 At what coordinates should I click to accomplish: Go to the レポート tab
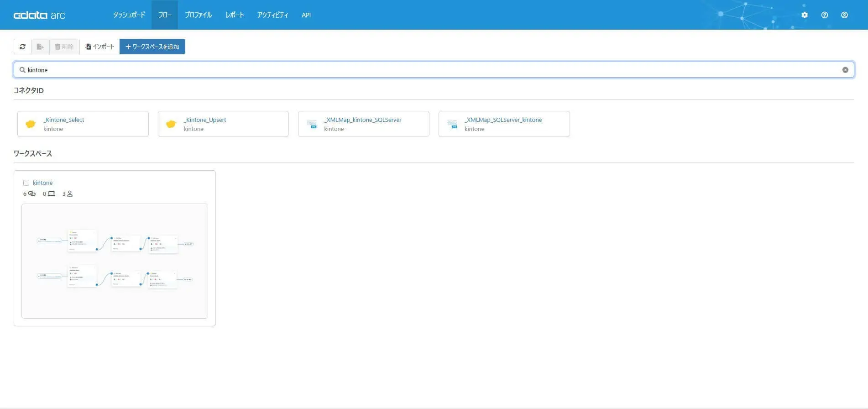(235, 15)
